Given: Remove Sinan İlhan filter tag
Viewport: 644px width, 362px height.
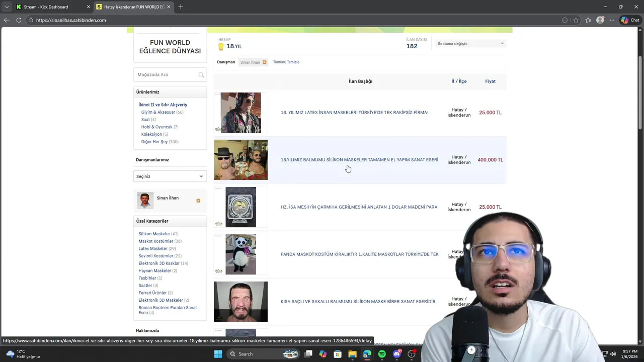Looking at the screenshot, I should [264, 62].
